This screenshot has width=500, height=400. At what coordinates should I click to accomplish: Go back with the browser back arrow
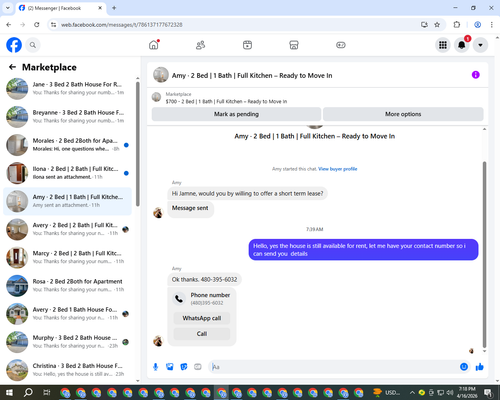pyautogui.click(x=9, y=25)
